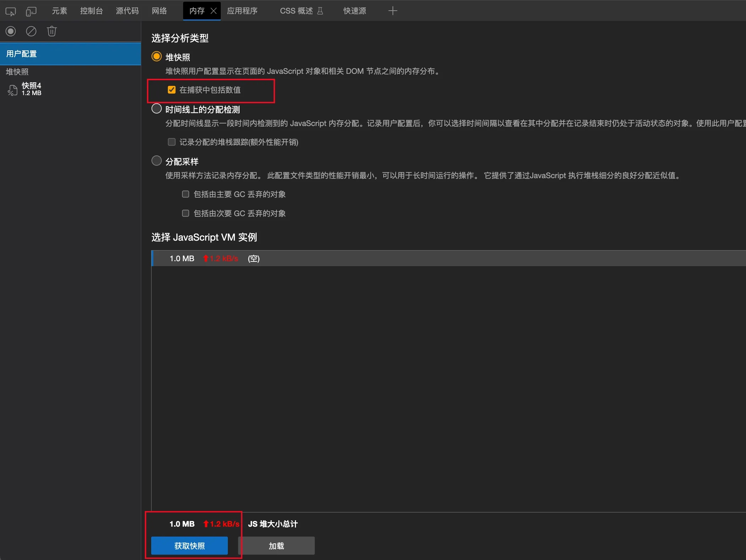Click the 分配采样 description paragraph
Screen dimensions: 746x560
pos(424,176)
